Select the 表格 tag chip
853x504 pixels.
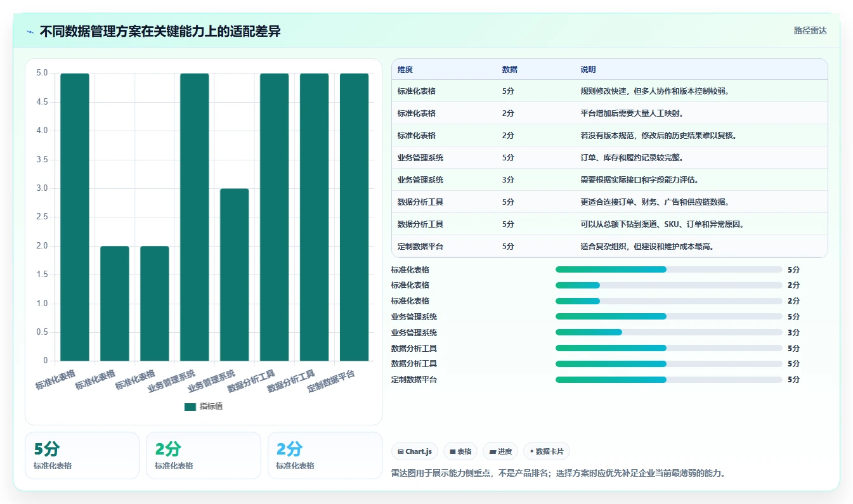click(x=460, y=451)
